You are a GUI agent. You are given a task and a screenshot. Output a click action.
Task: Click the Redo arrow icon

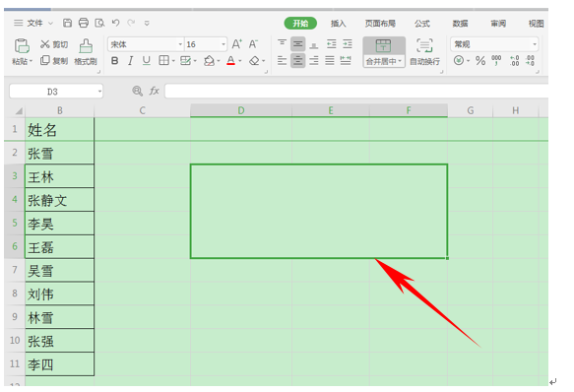click(131, 23)
